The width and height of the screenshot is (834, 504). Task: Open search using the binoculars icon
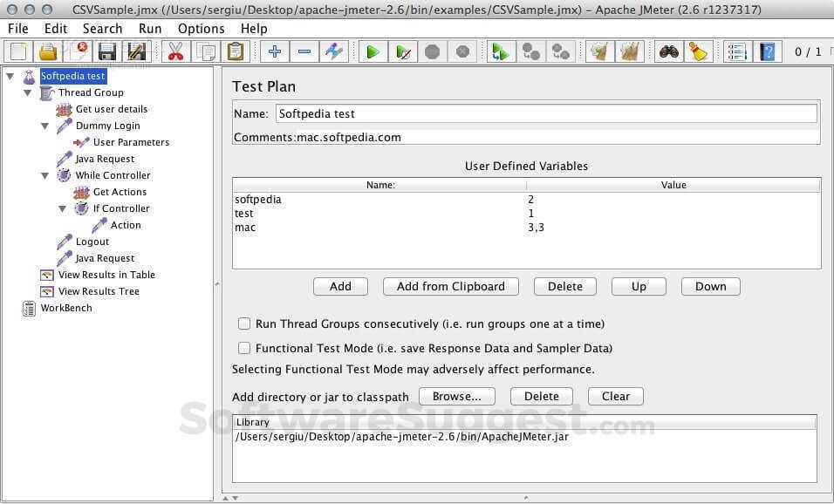click(667, 51)
